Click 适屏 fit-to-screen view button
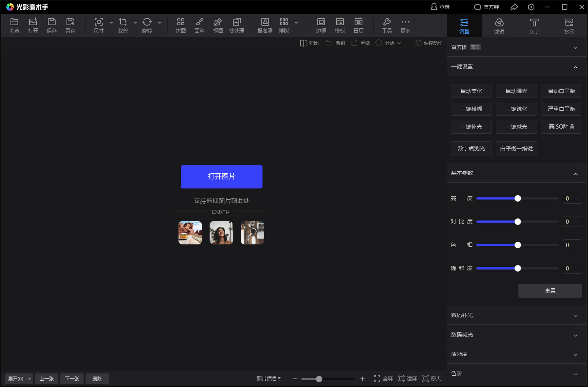This screenshot has height=387, width=588. (407, 378)
